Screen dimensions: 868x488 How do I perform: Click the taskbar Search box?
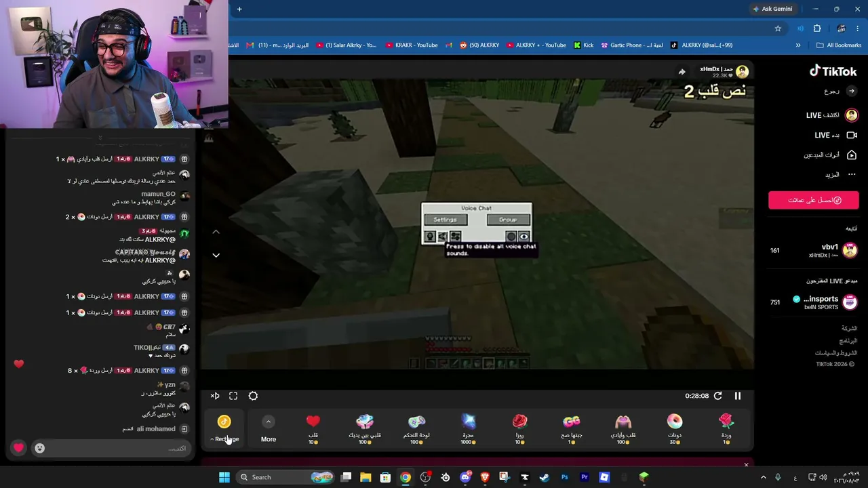tap(286, 477)
